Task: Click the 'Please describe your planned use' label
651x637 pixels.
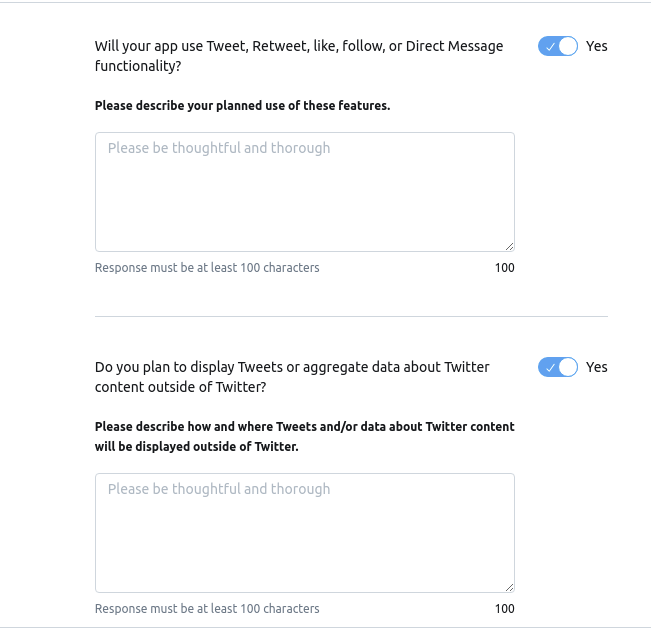Action: (242, 105)
